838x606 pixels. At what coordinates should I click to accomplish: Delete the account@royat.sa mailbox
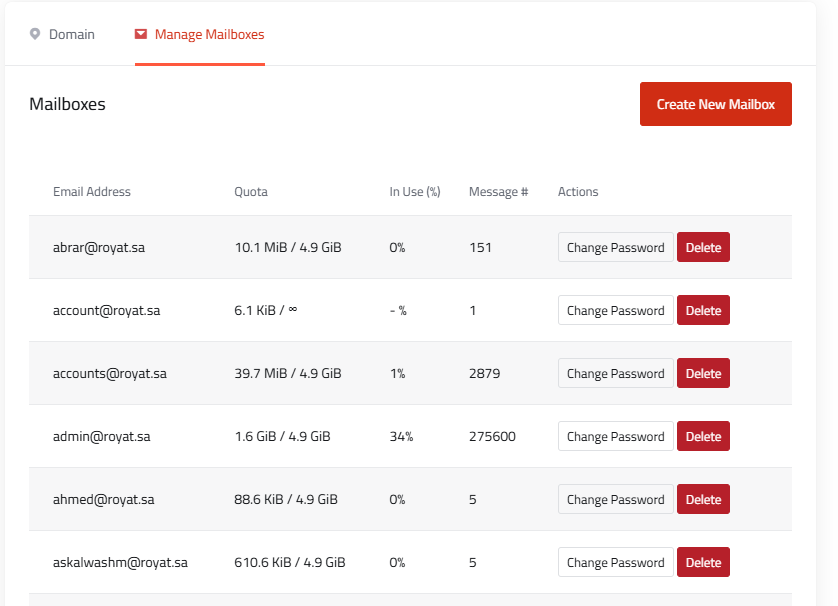pos(703,310)
